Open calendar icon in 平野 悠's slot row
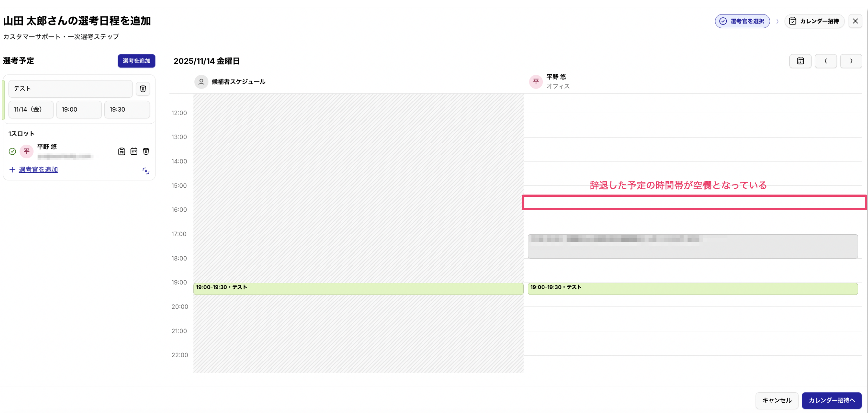 [x=134, y=151]
